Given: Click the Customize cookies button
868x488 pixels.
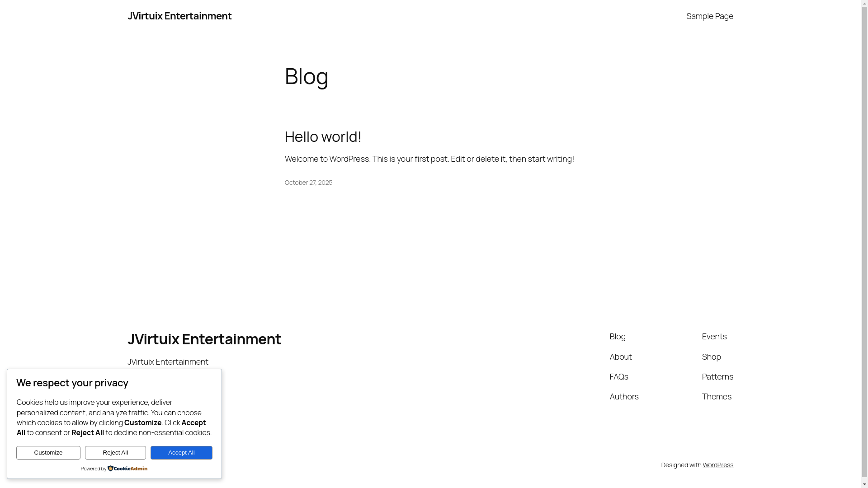Looking at the screenshot, I should (x=48, y=453).
